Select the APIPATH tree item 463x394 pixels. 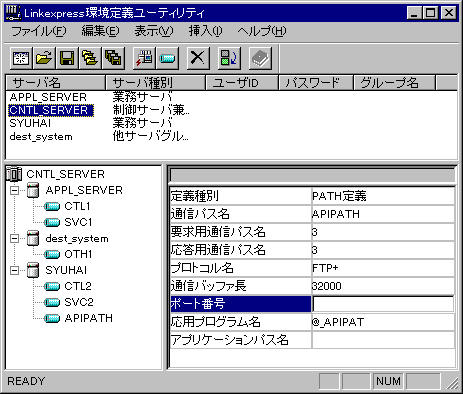pos(88,318)
